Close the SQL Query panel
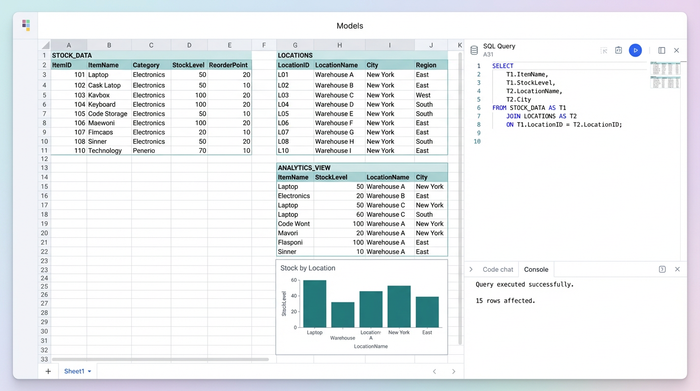Image resolution: width=700 pixels, height=391 pixels. click(676, 50)
